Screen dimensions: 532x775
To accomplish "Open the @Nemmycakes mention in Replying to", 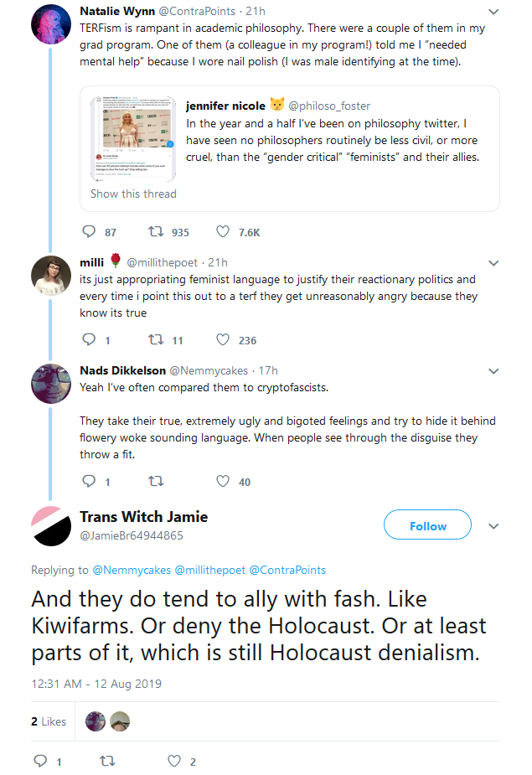I will click(x=132, y=570).
